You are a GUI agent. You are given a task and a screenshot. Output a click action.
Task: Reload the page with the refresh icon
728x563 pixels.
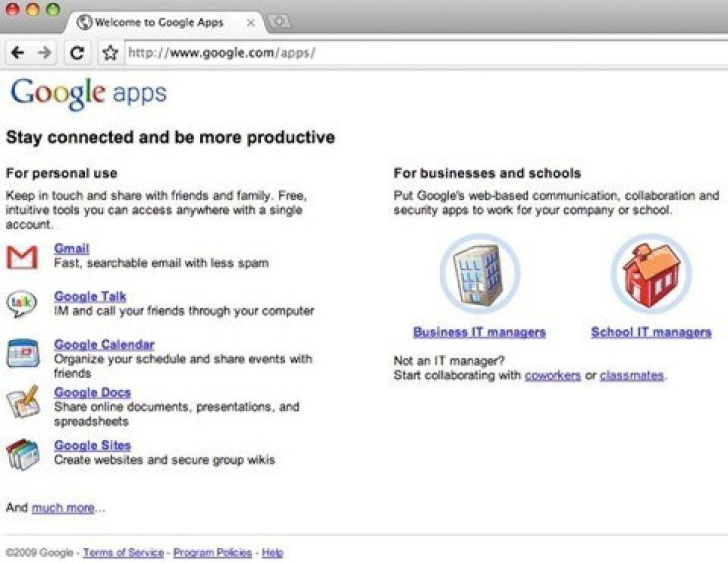coord(76,53)
